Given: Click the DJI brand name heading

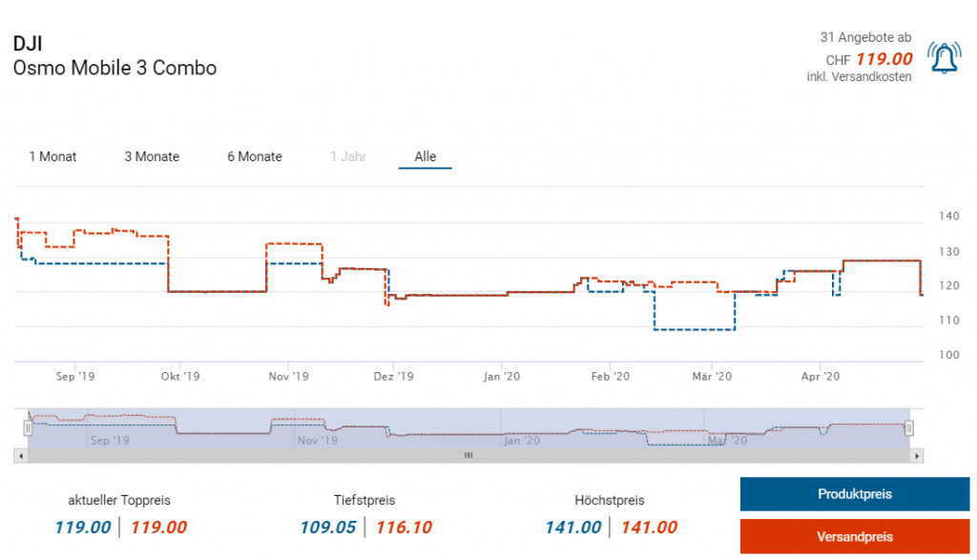Looking at the screenshot, I should point(28,44).
